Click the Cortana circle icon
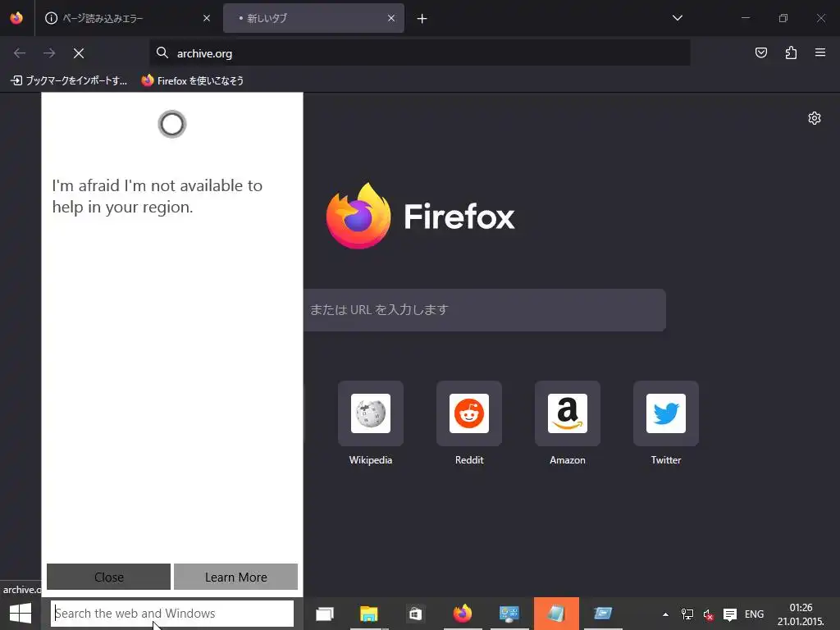The width and height of the screenshot is (840, 630). [172, 125]
